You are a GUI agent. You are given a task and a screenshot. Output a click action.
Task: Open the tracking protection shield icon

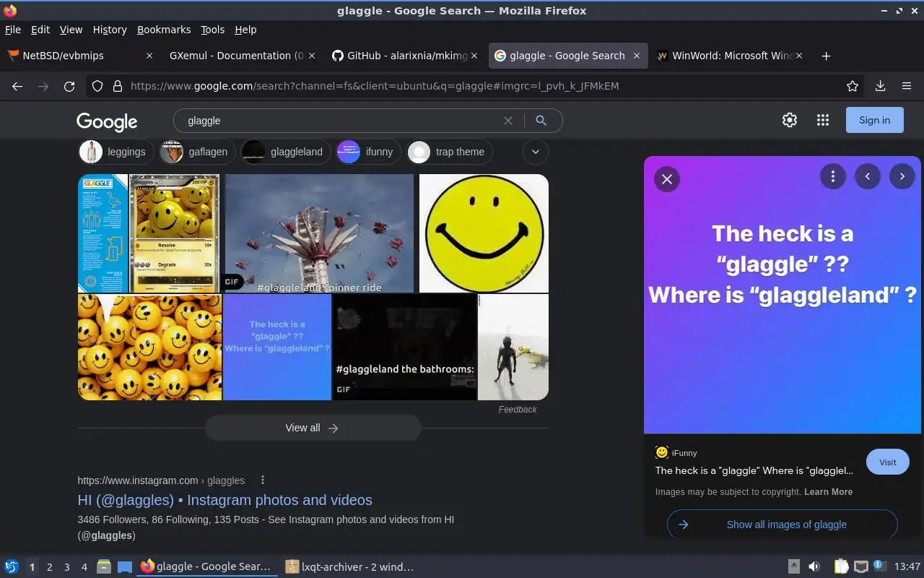tap(97, 86)
